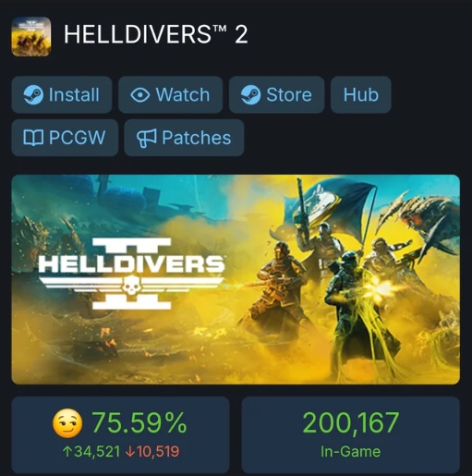This screenshot has width=472, height=476.
Task: Click the Steam logo in Store button
Action: coord(250,94)
